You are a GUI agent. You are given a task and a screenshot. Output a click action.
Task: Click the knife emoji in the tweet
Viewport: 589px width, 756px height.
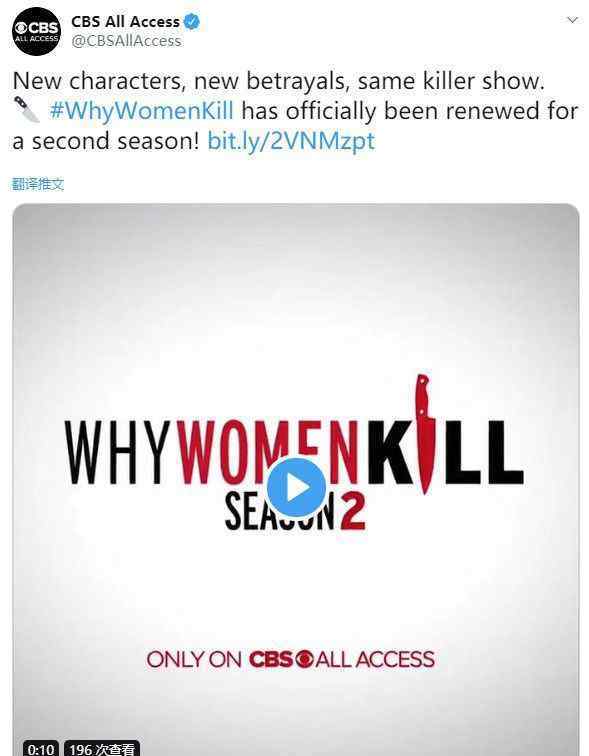(27, 109)
